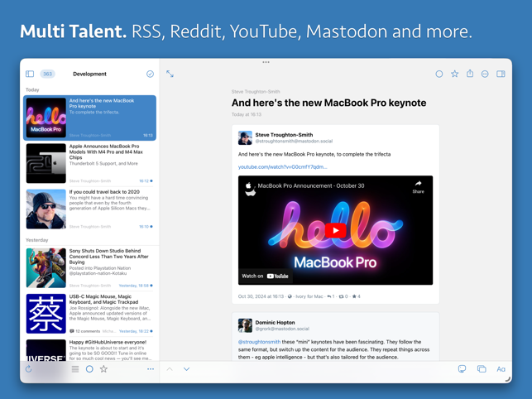Image resolution: width=532 pixels, height=399 pixels.
Task: Click the Steve Troughton-Smith author name in post
Action: point(284,135)
